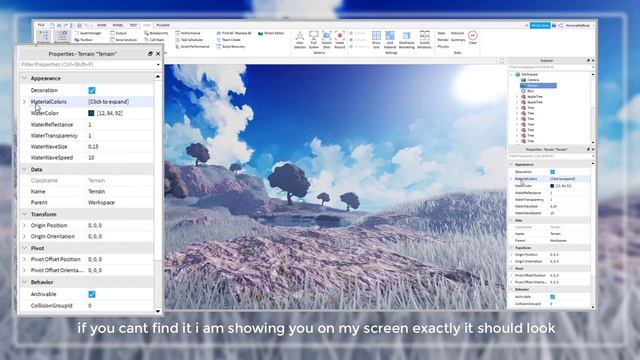640x360 pixels.
Task: Open the View Selector tool
Action: [x=300, y=40]
